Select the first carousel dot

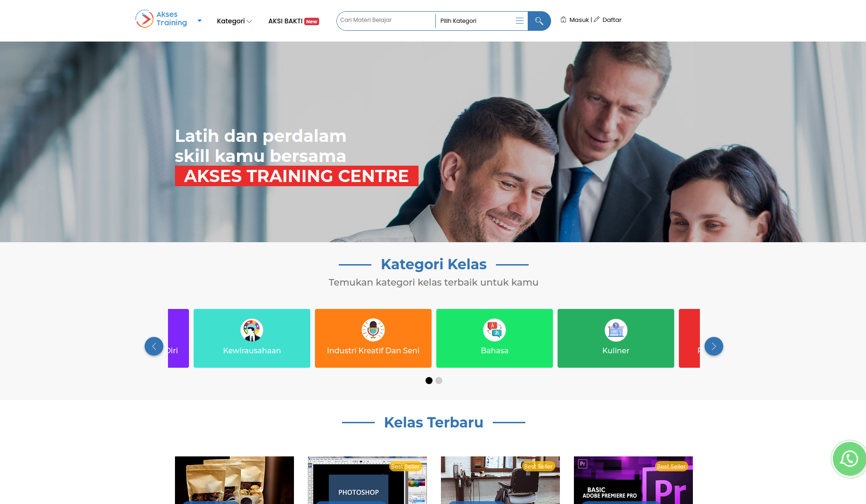click(429, 381)
